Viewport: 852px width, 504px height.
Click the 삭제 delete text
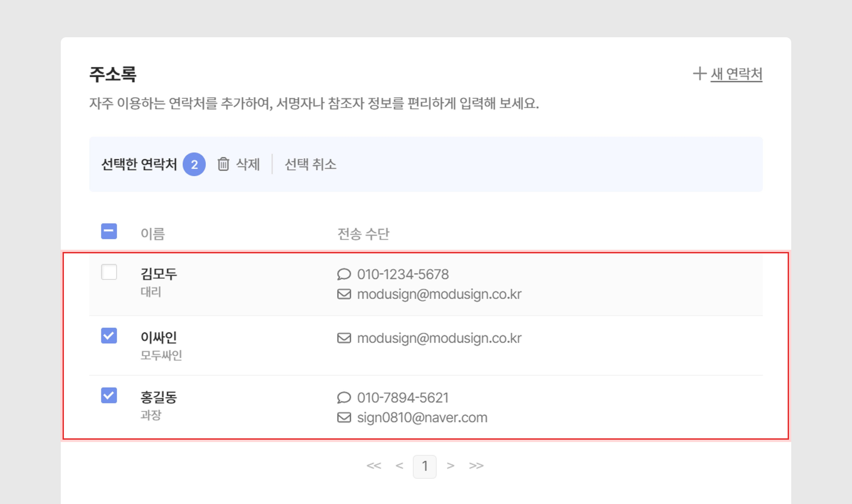pyautogui.click(x=248, y=164)
